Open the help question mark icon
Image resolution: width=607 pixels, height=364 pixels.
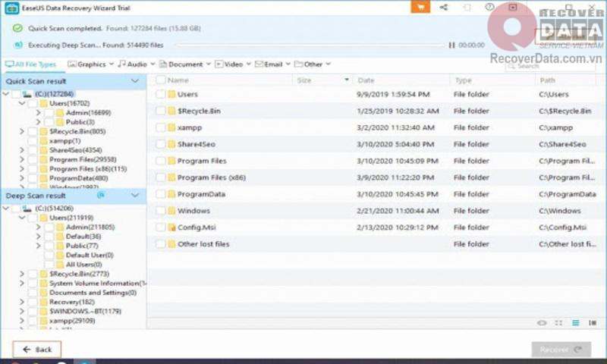(x=489, y=7)
